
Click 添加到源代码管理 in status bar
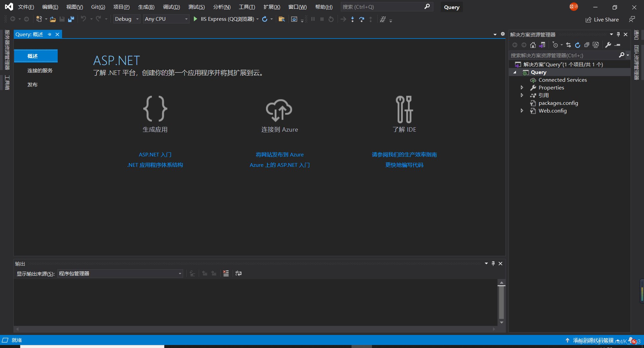(x=593, y=340)
